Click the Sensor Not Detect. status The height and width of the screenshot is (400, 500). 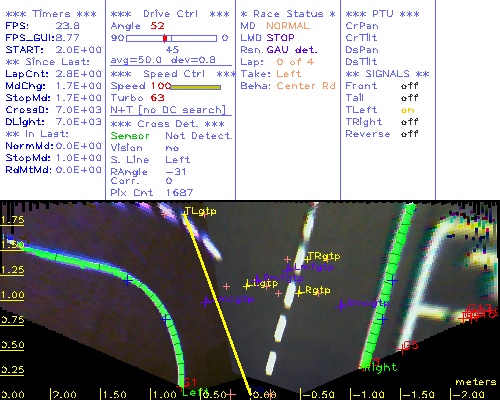pyautogui.click(x=171, y=136)
